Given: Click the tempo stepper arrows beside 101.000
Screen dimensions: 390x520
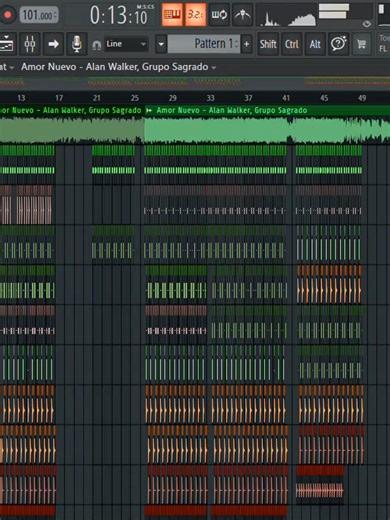Looking at the screenshot, I should point(56,15).
